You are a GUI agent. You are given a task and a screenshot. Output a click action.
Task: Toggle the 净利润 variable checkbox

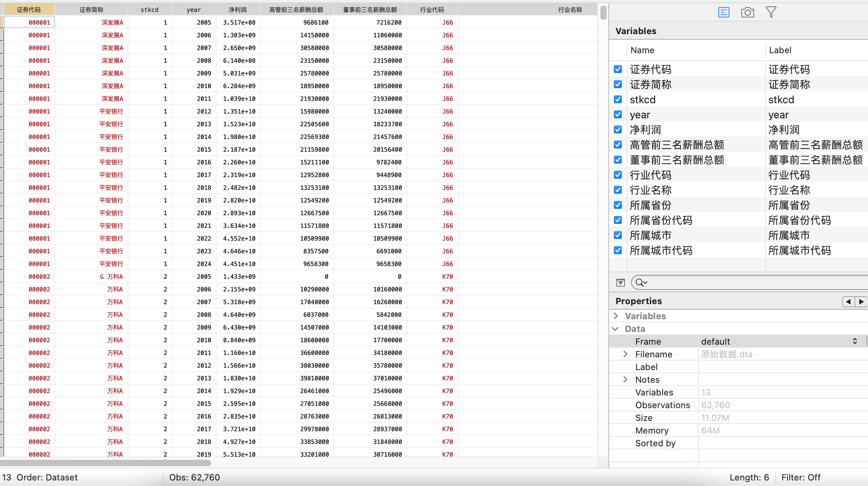click(618, 130)
